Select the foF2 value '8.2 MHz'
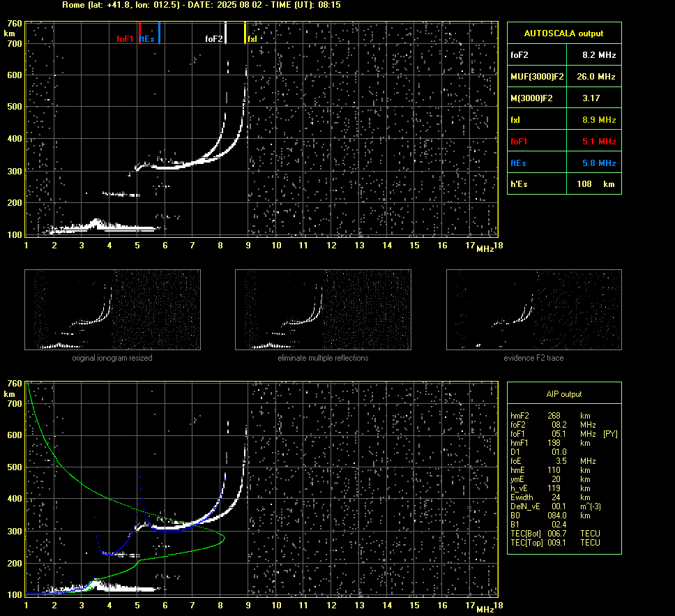The height and width of the screenshot is (616, 675). [599, 55]
